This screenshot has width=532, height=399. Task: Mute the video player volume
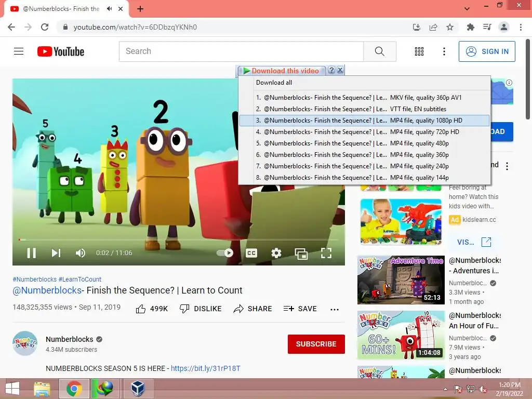pos(81,253)
